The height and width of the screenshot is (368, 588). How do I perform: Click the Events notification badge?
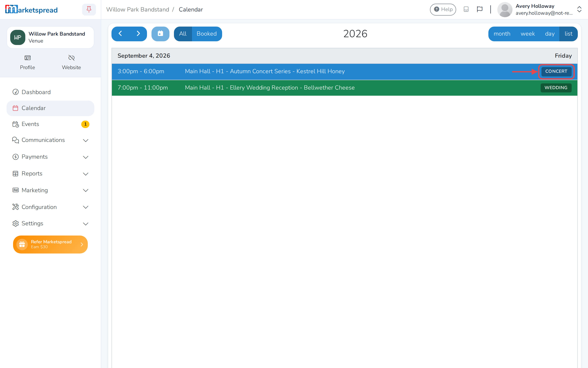tap(85, 124)
